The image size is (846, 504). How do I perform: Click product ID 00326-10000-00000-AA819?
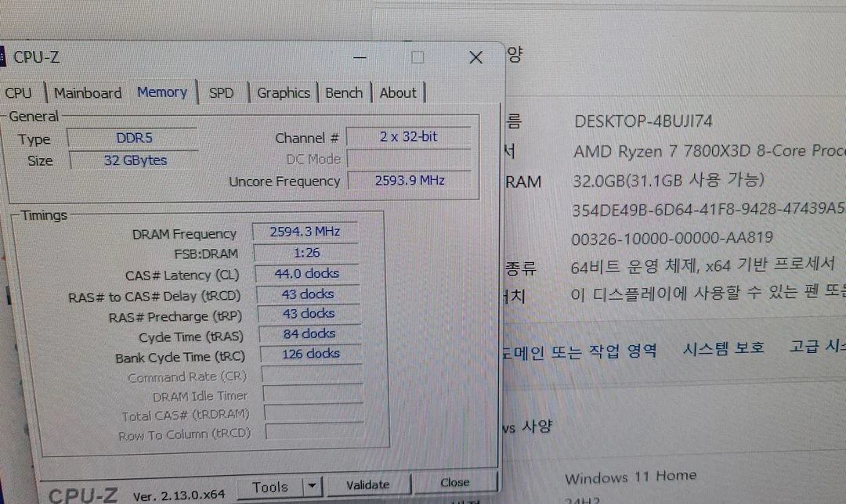point(672,238)
